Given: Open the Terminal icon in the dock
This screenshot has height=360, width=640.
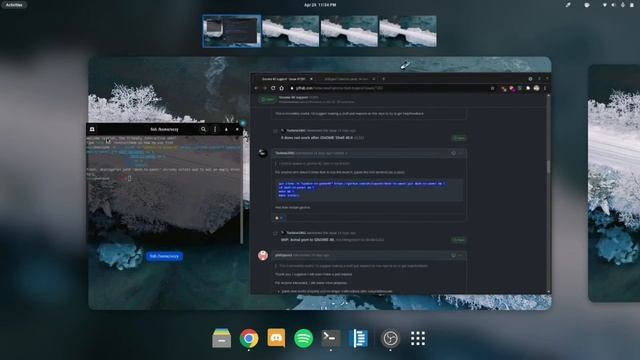Looking at the screenshot, I should click(331, 338).
